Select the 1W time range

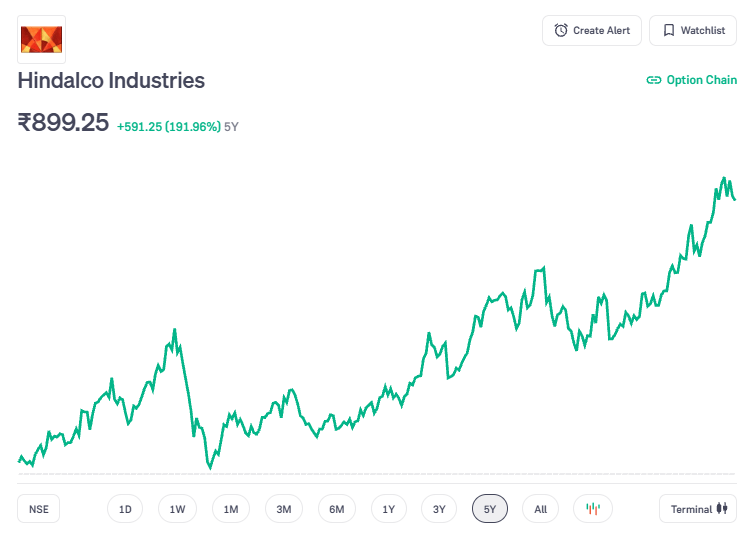point(177,509)
